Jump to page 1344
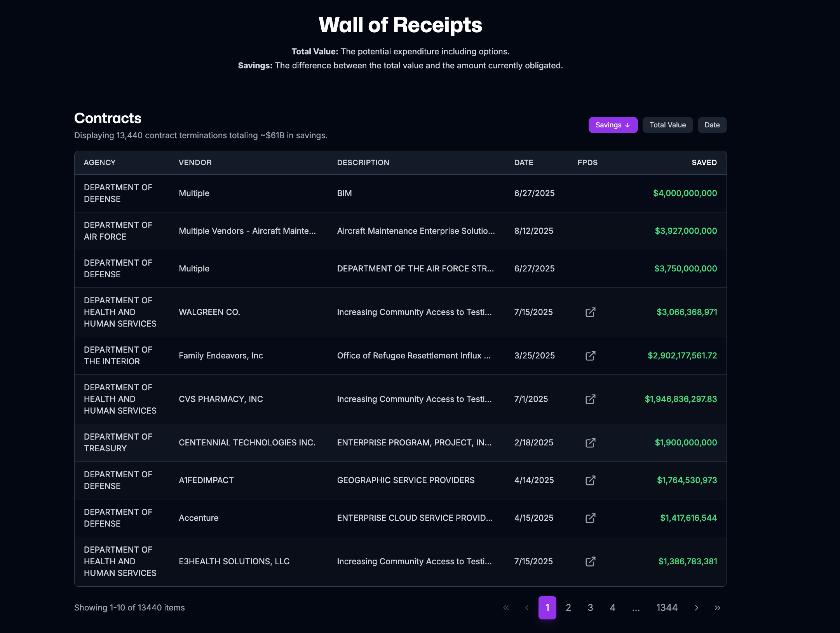840x633 pixels. [x=667, y=608]
